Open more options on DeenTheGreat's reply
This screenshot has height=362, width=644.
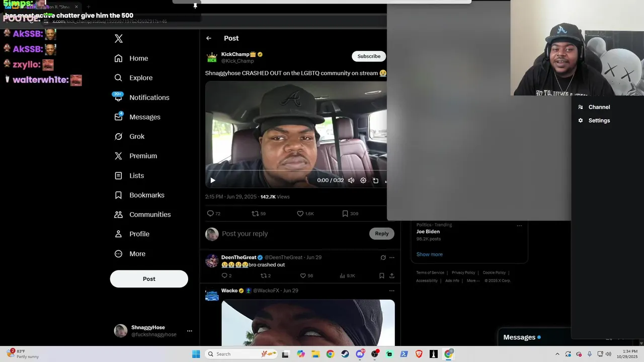(392, 257)
